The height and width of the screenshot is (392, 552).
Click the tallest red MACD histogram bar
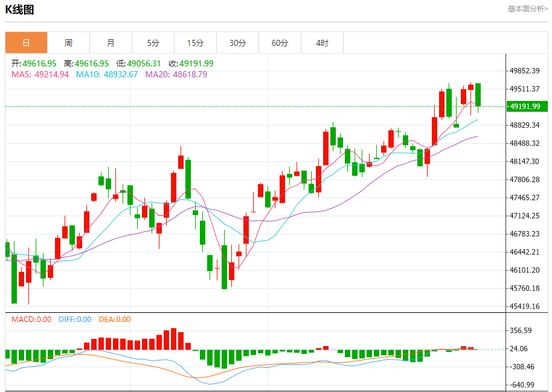click(x=173, y=339)
